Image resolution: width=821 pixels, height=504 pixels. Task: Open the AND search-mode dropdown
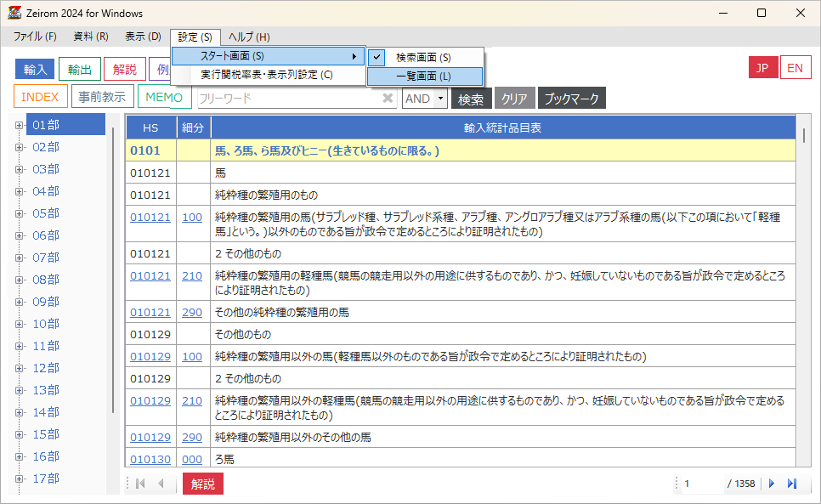441,99
